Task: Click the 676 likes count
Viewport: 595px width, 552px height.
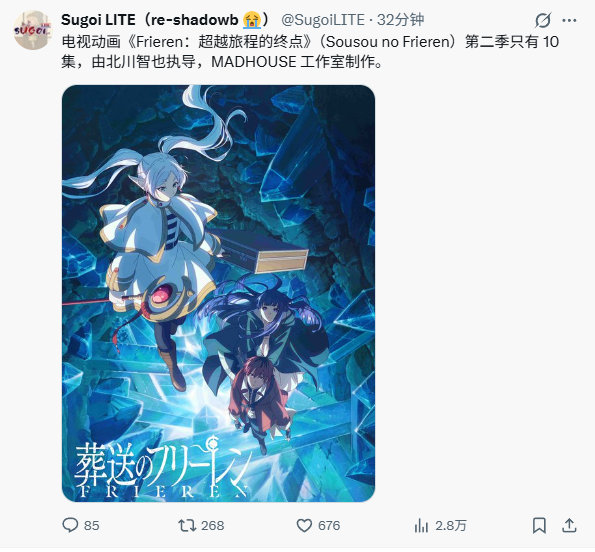Action: click(x=329, y=526)
